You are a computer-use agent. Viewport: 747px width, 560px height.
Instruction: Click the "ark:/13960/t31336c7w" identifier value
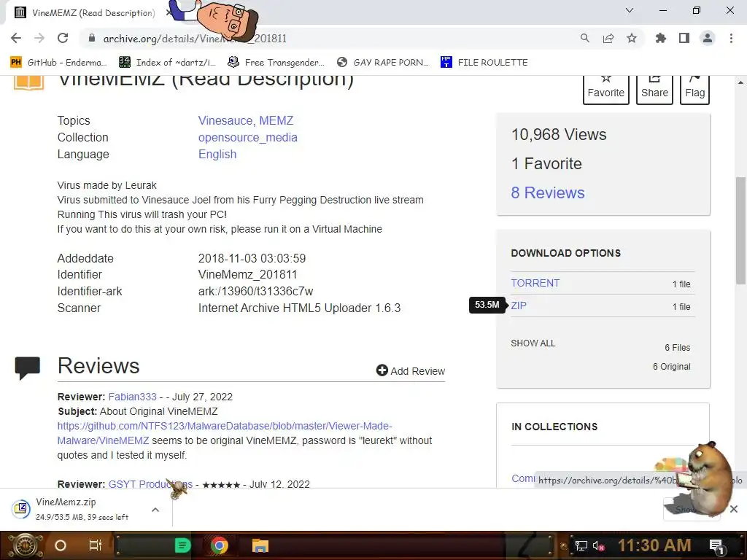[256, 291]
